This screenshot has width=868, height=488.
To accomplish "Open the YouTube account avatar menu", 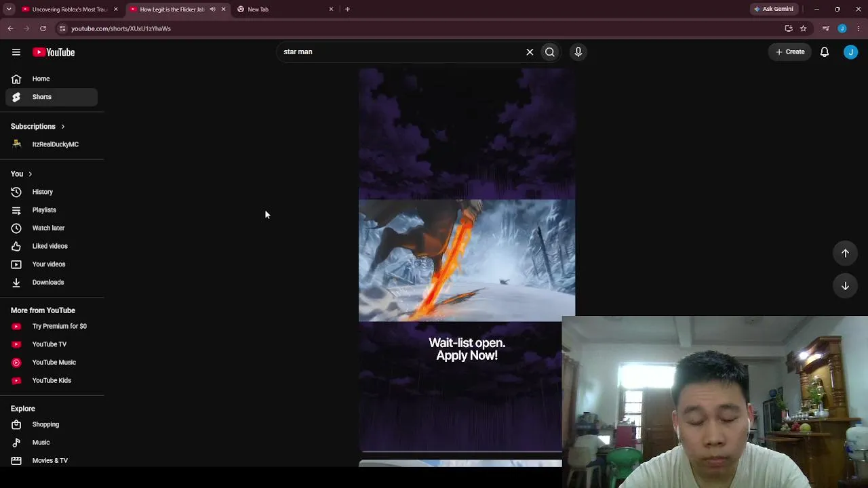I will click(x=850, y=52).
